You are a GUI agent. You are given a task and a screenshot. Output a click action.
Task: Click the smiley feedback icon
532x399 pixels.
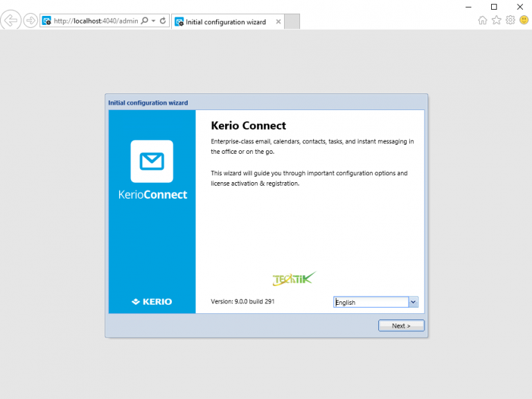coord(524,20)
